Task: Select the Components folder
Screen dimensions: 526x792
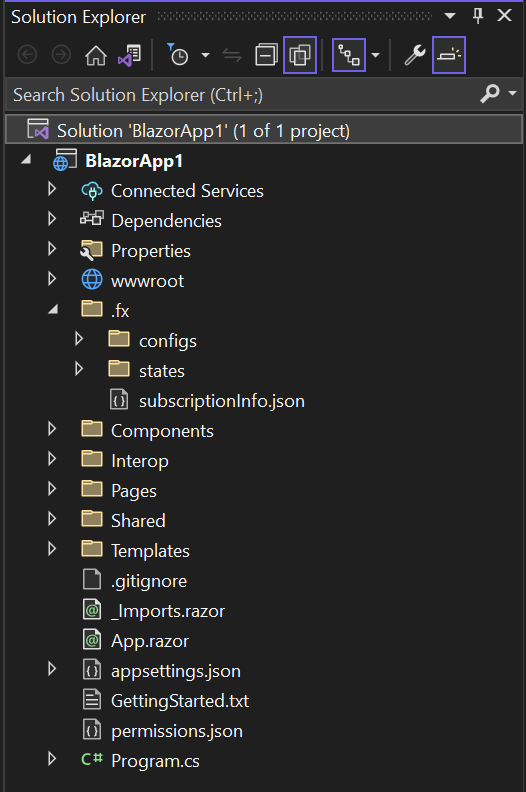Action: point(162,431)
